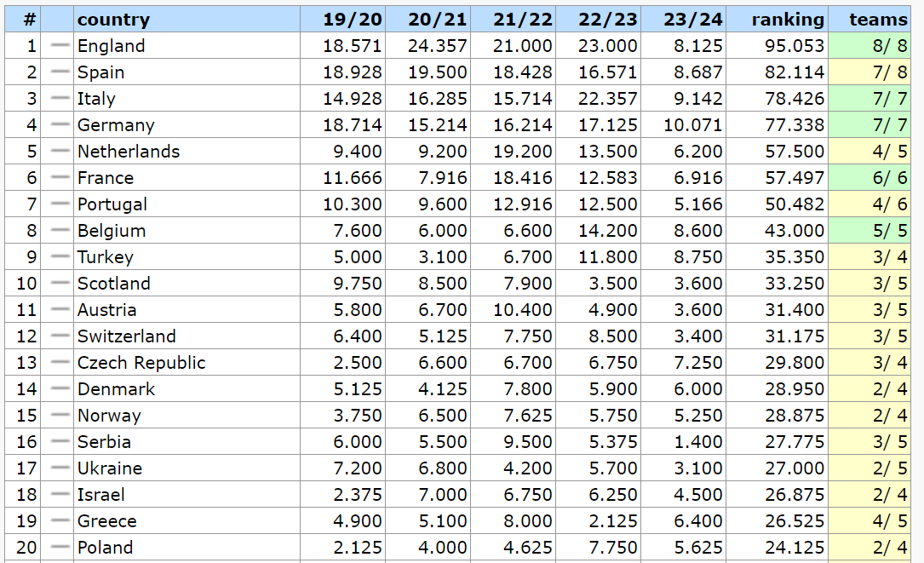Click England's ranking value 95.053
The image size is (924, 563).
tap(795, 46)
